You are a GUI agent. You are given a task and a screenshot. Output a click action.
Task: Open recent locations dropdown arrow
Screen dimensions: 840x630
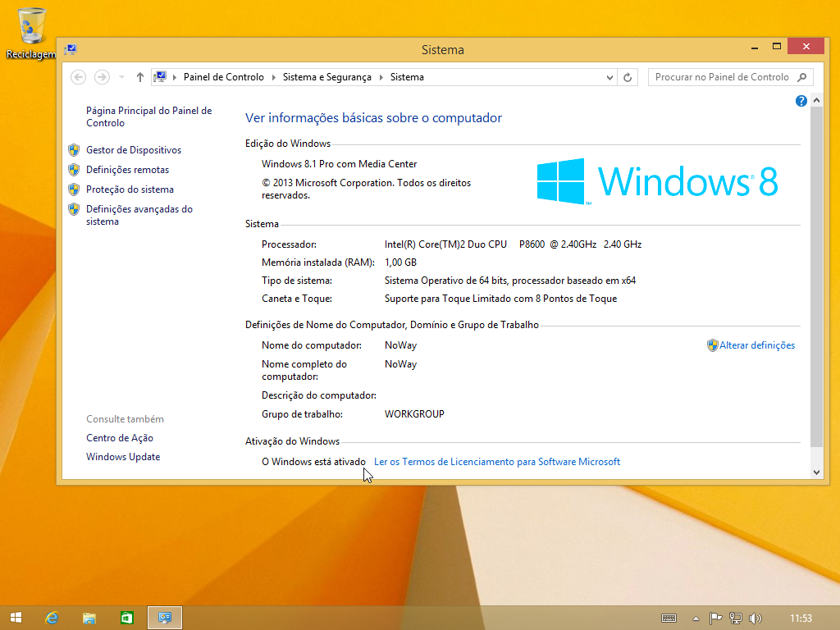pos(121,77)
